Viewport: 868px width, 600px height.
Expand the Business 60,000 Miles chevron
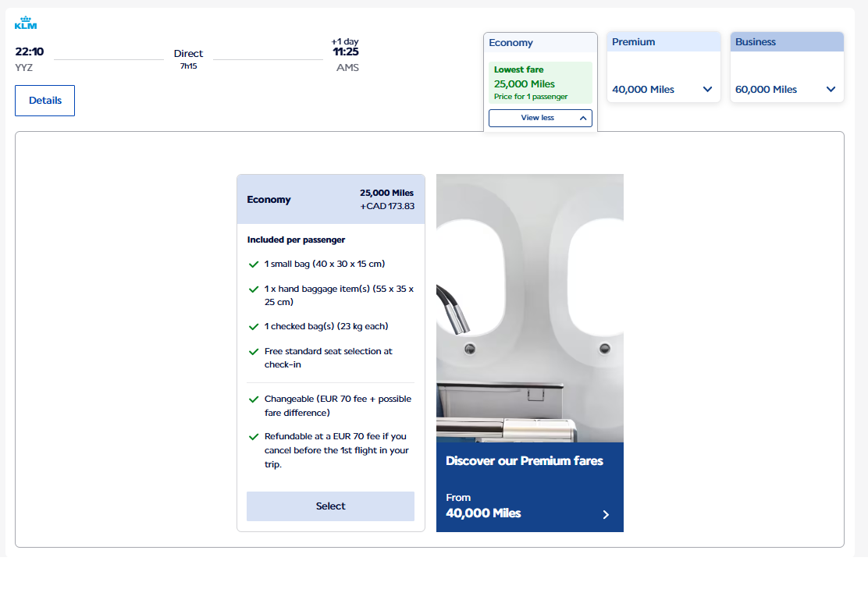coord(831,90)
